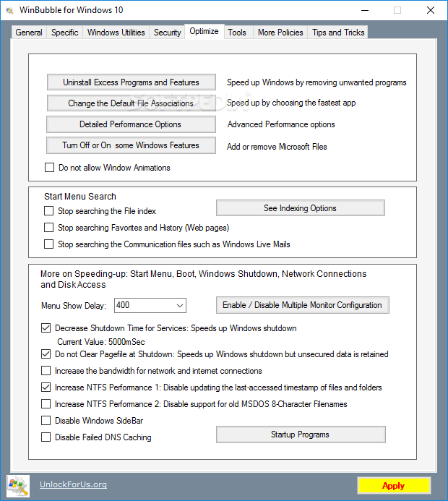Viewport: 448px width, 501px height.
Task: Uncheck Decrease Shutdown Time for Services
Action: coord(46,328)
